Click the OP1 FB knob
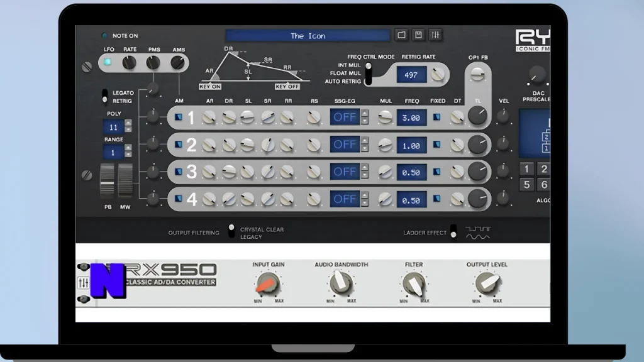Screen dimensions: 644x362 477,74
